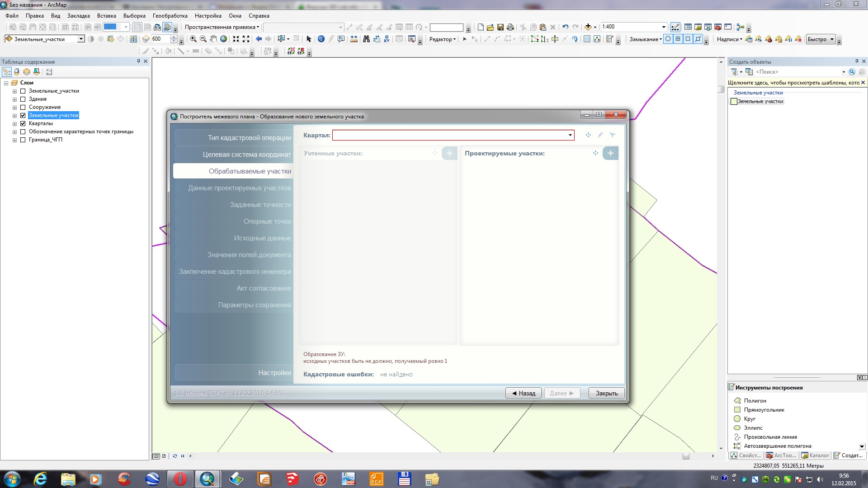The width and height of the screenshot is (868, 488).
Task: Click the Save floppy disk icon
Action: (500, 27)
